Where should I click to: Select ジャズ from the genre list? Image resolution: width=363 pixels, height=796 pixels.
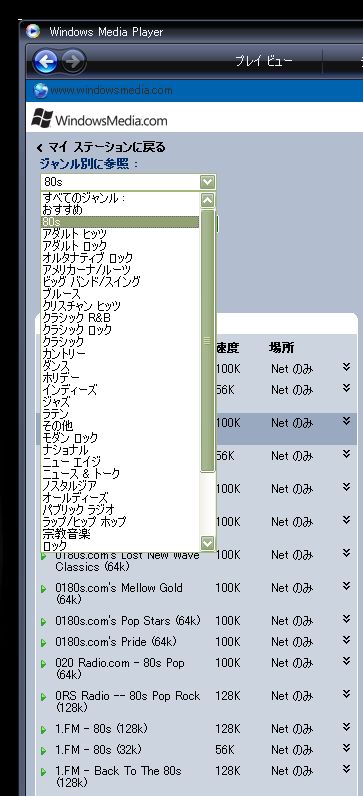coord(56,402)
